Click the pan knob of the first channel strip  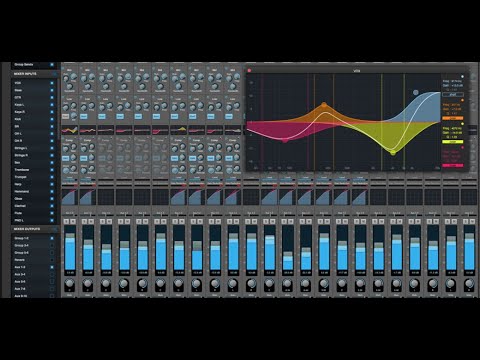[x=70, y=284]
